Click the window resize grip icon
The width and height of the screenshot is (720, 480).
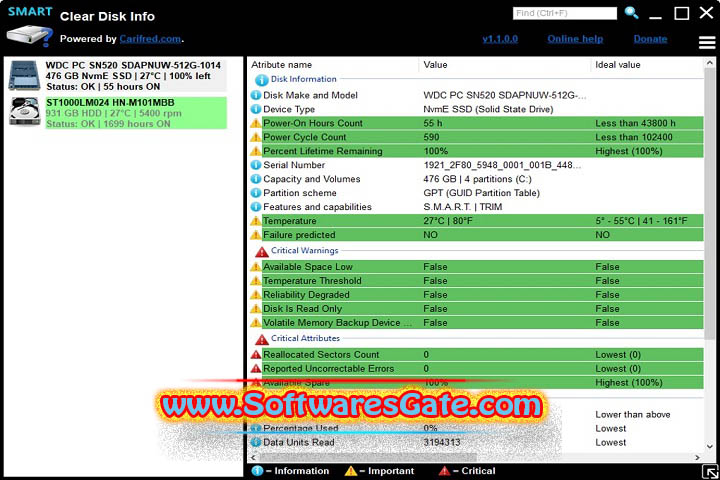point(710,472)
